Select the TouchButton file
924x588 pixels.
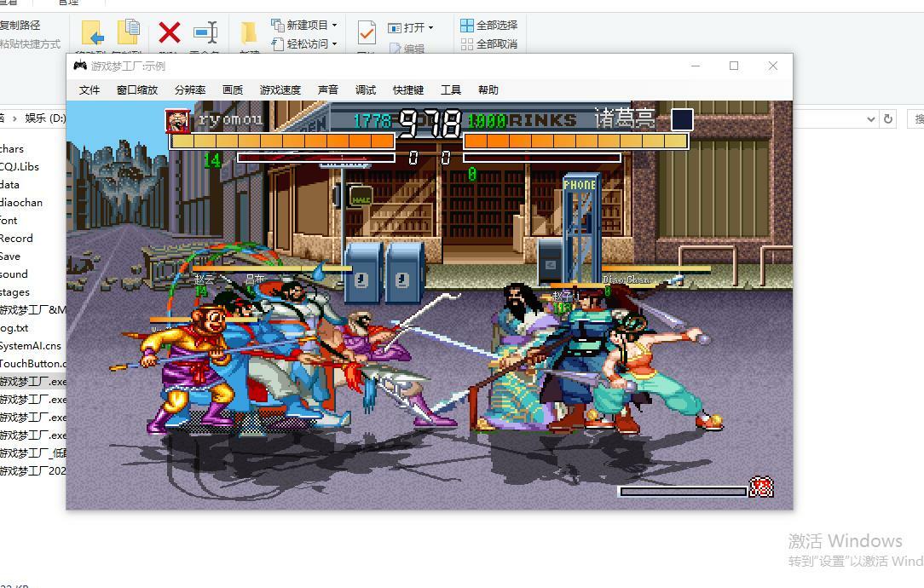click(33, 364)
